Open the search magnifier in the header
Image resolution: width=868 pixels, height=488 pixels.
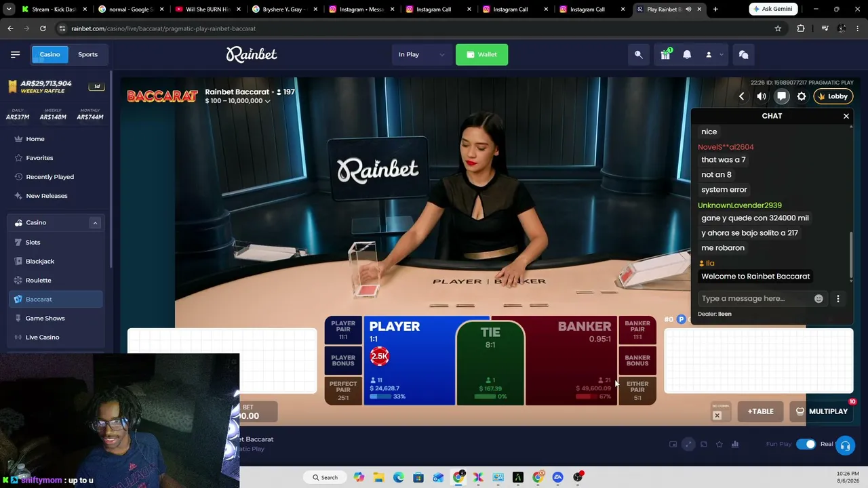tap(639, 54)
